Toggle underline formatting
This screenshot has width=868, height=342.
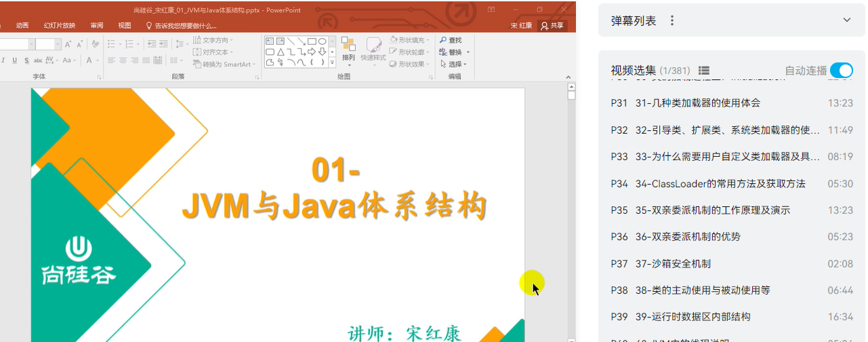(x=15, y=60)
